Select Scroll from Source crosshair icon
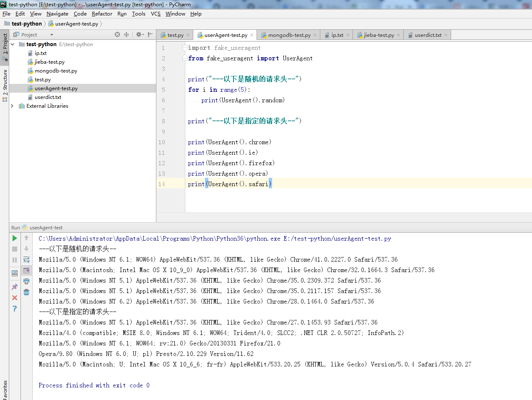 pyautogui.click(x=117, y=34)
